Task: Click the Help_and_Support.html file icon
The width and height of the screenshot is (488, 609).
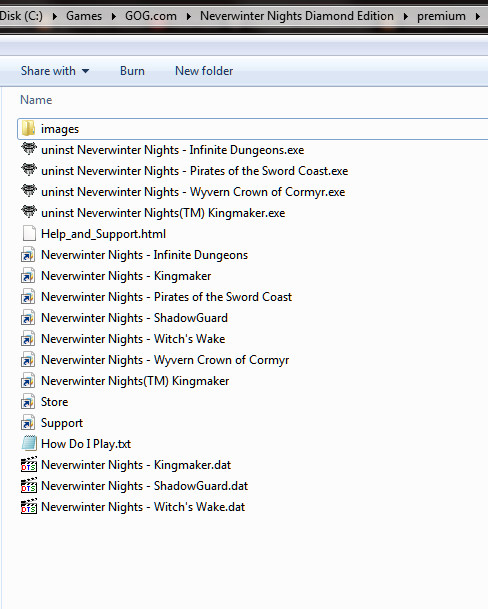Action: coord(29,233)
